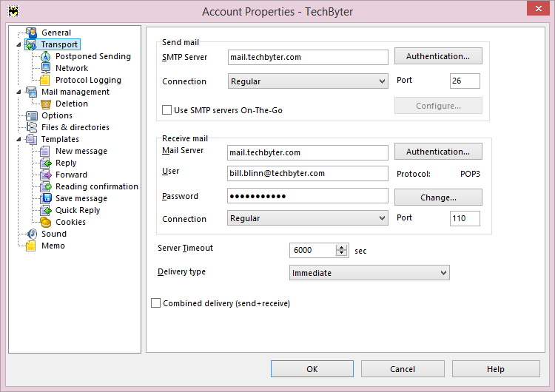Click the receive mail User input field
The height and width of the screenshot is (392, 555).
point(308,173)
